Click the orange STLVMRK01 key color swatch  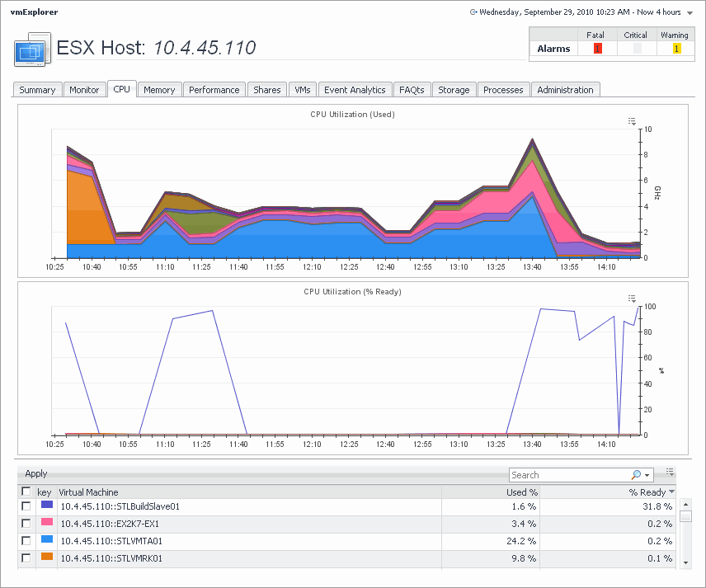pyautogui.click(x=47, y=557)
